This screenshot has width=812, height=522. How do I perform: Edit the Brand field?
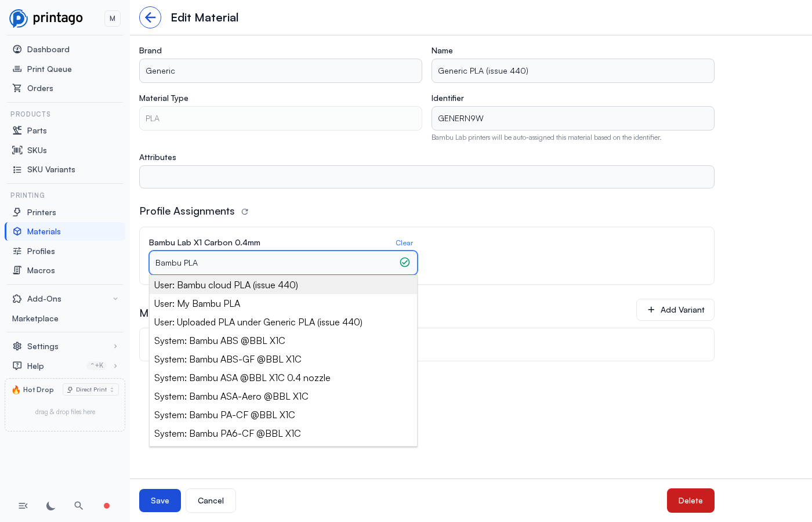(x=281, y=71)
